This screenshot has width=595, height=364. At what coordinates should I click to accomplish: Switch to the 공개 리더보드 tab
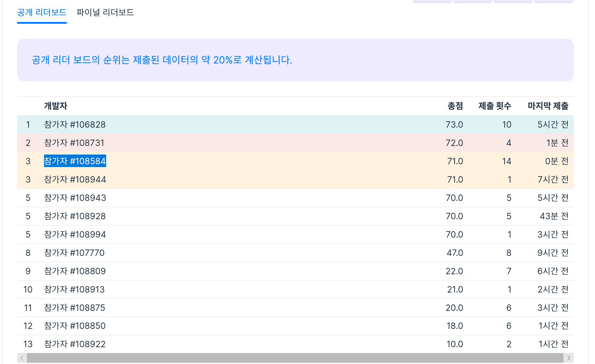pos(42,13)
